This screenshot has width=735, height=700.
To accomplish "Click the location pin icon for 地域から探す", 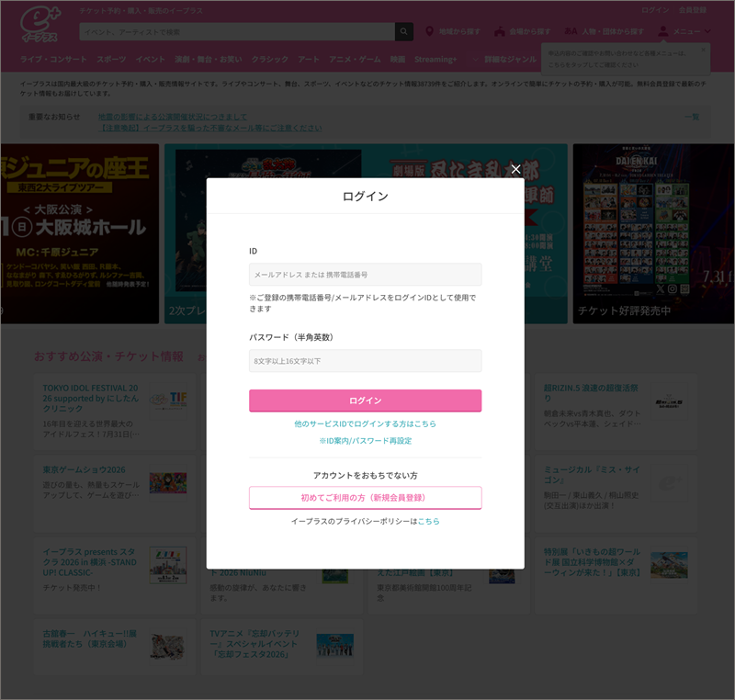I will pos(429,31).
